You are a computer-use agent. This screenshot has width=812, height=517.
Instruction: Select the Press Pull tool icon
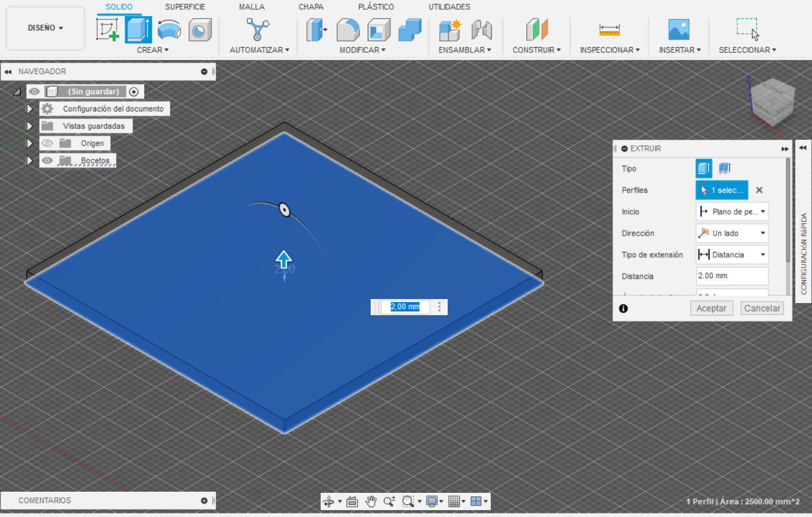[x=317, y=30]
